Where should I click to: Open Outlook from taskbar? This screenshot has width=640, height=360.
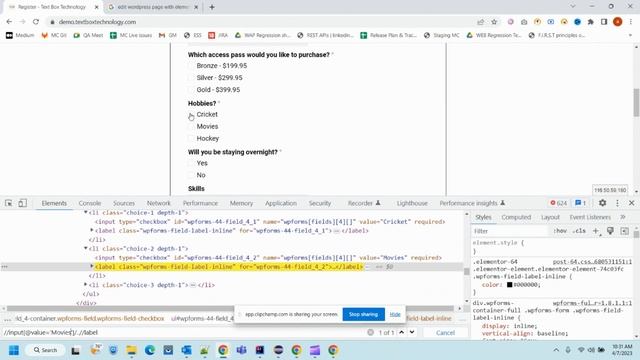coord(187,350)
